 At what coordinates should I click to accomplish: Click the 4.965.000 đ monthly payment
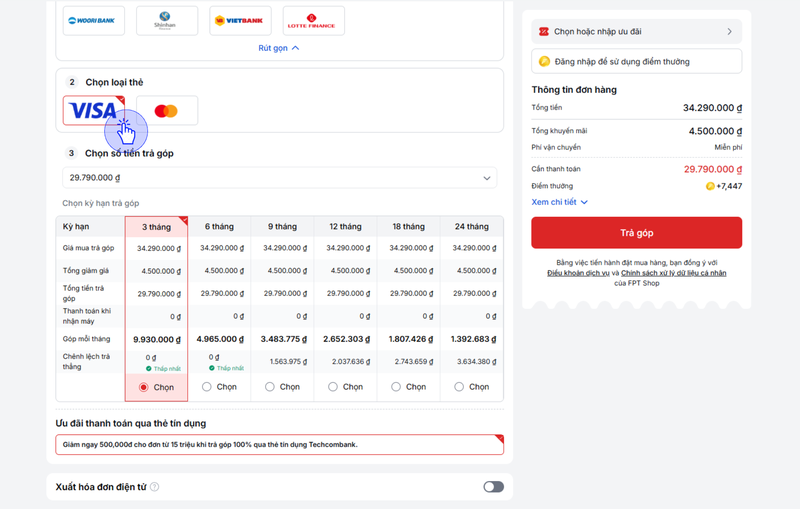(x=220, y=339)
